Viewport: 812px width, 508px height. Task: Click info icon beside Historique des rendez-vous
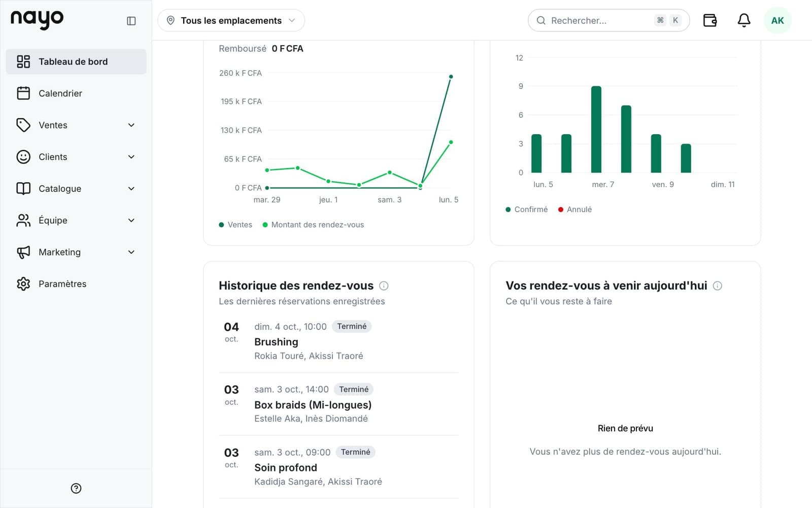[384, 285]
